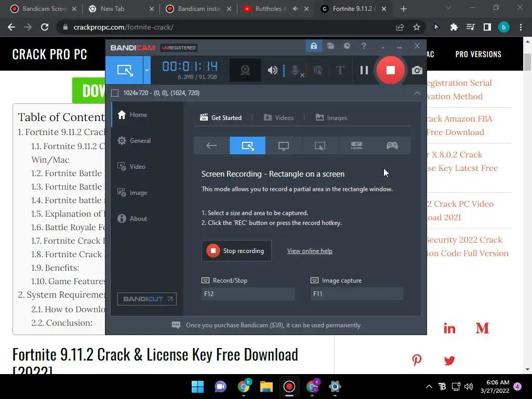This screenshot has height=399, width=532.
Task: Switch to Bandicam install browser tab
Action: click(x=198, y=9)
